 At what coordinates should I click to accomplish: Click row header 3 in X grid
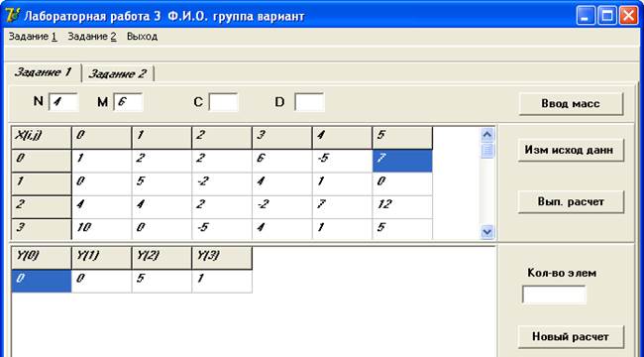(41, 229)
